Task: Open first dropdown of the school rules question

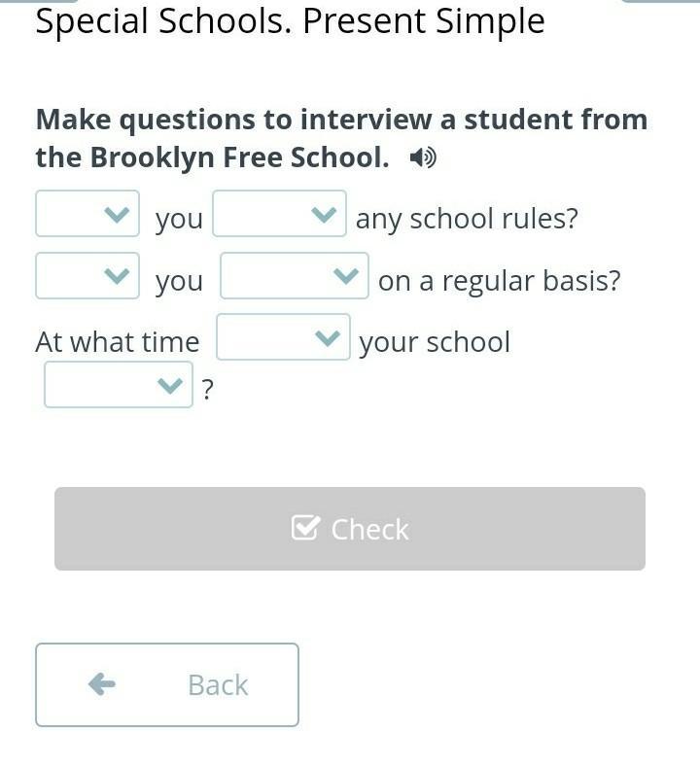Action: click(87, 214)
